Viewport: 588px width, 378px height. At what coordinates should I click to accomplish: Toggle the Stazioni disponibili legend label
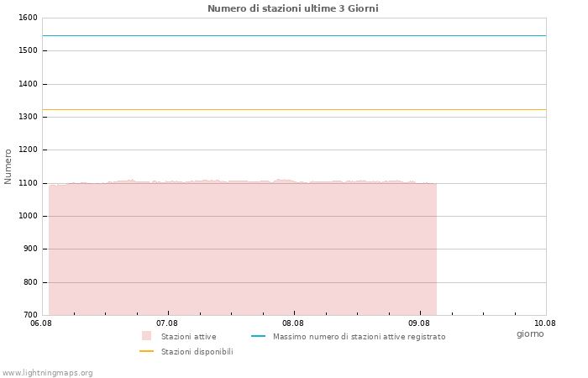197,352
